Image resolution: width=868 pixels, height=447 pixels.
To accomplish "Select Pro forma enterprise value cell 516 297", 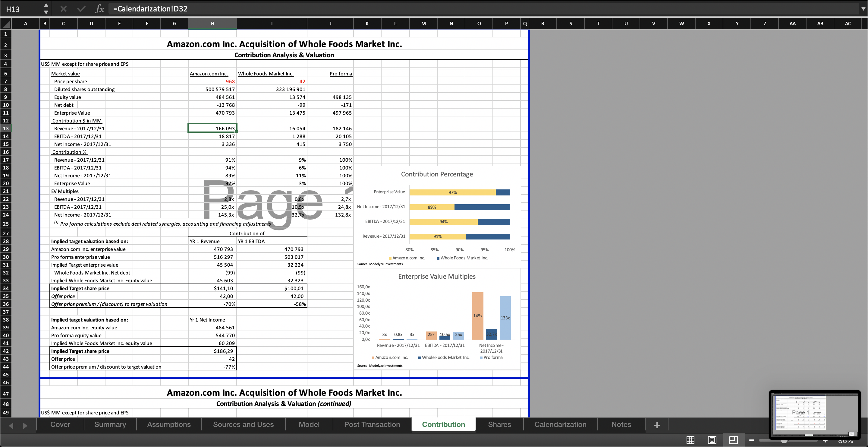I will 212,257.
